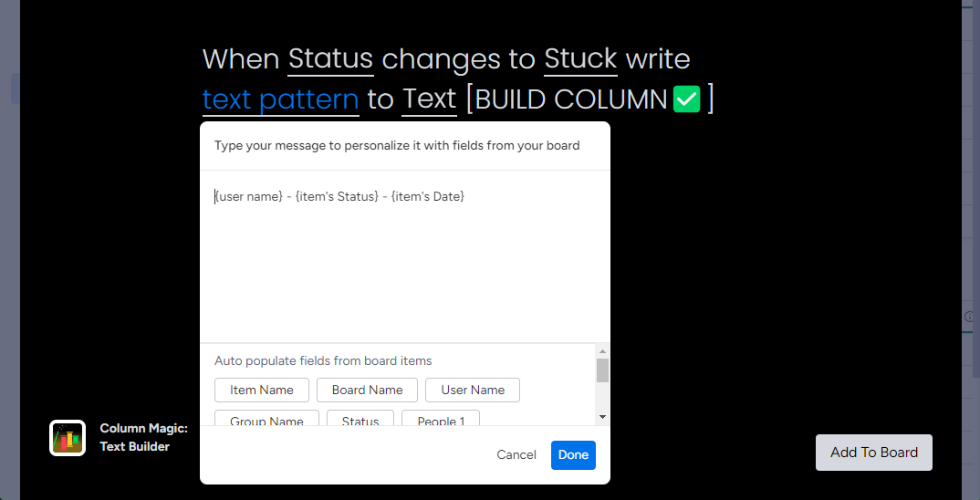980x500 pixels.
Task: Click the blue text pattern link
Action: click(281, 99)
